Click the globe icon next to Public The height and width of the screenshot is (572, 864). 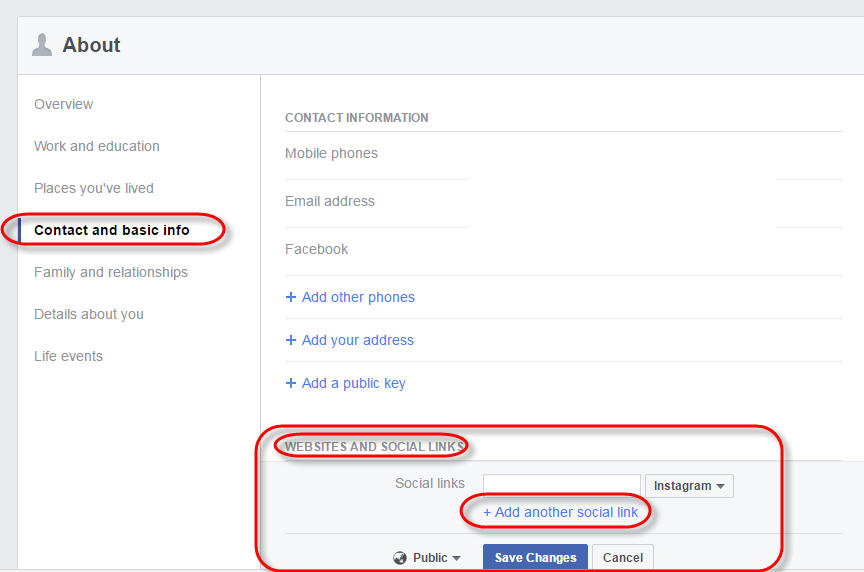tap(400, 558)
